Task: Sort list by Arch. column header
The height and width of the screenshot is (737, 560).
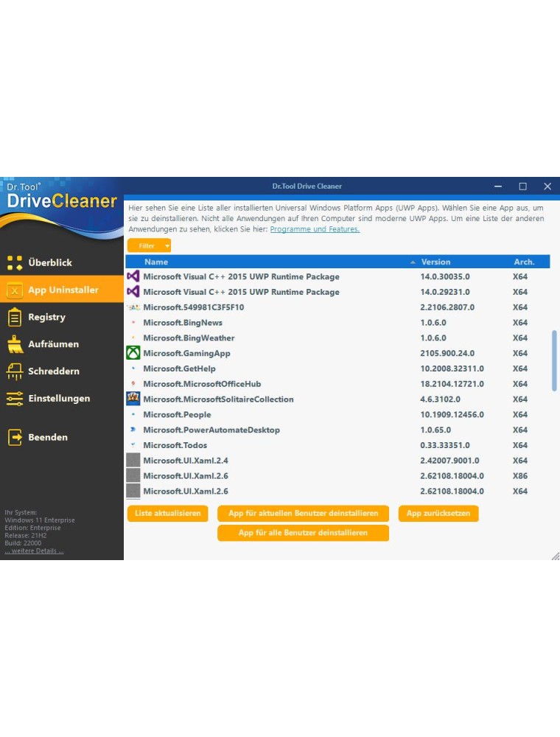Action: tap(524, 262)
